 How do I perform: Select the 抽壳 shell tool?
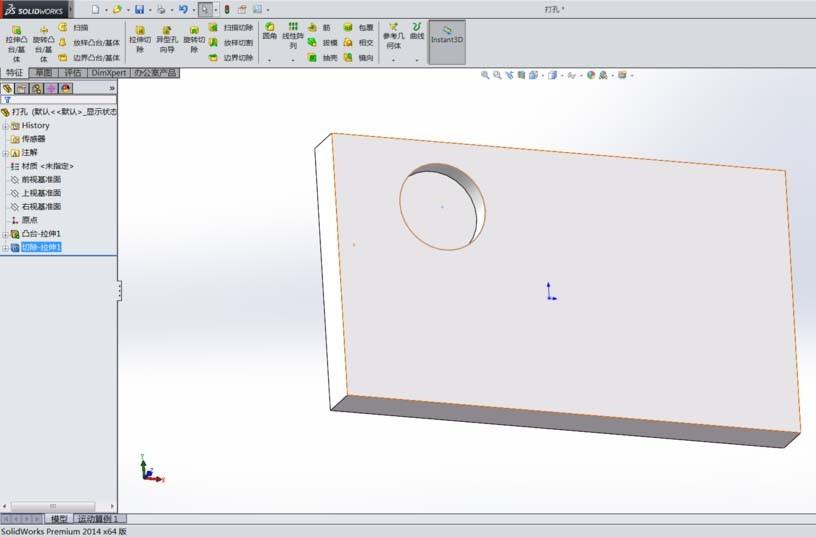322,57
